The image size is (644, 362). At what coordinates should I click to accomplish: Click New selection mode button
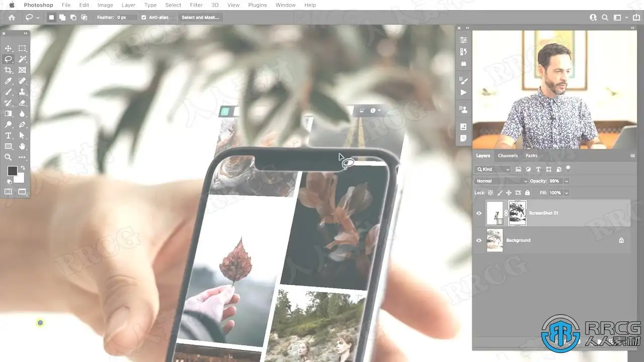click(51, 17)
